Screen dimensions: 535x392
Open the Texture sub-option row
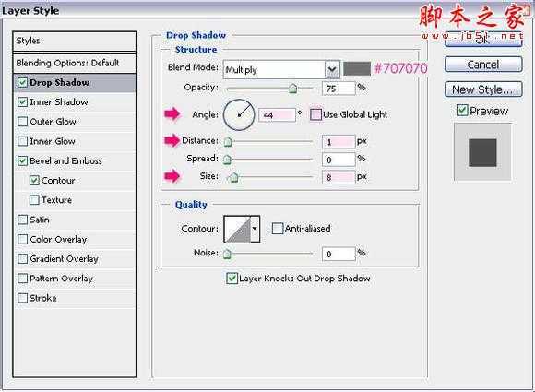click(x=75, y=200)
